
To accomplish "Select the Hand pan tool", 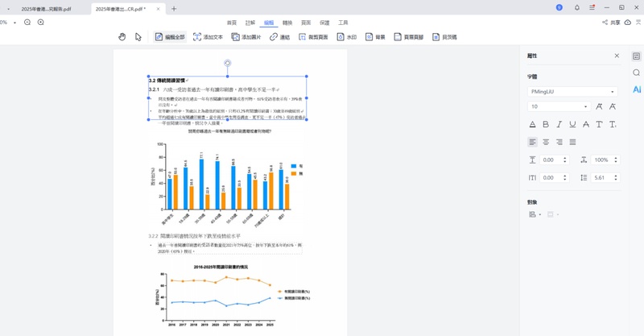I will tap(122, 37).
